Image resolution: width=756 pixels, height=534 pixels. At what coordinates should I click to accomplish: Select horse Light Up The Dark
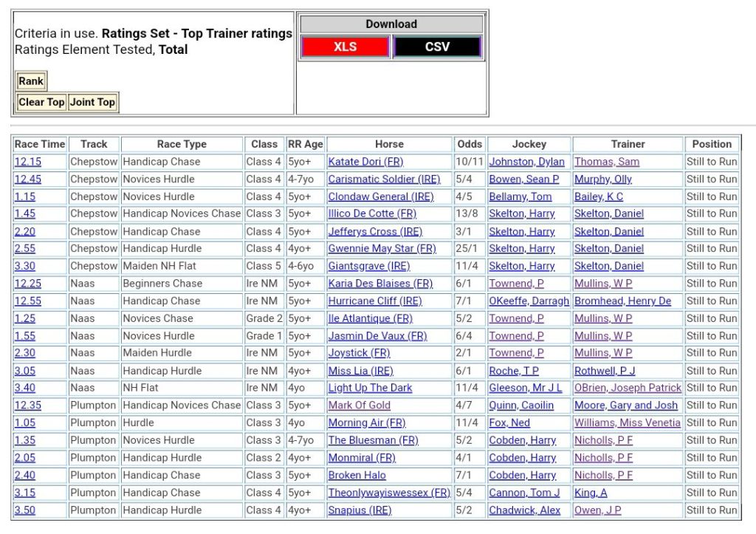(x=370, y=388)
